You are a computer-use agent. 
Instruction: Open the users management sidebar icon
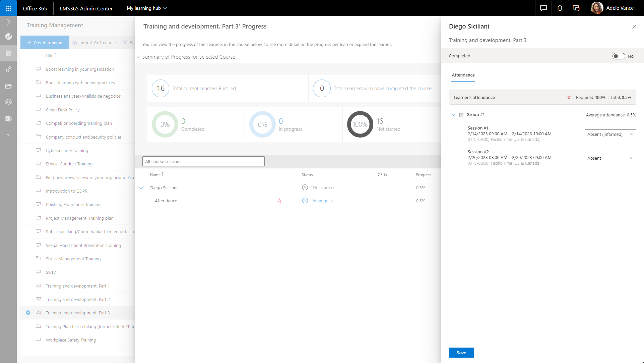[x=8, y=69]
